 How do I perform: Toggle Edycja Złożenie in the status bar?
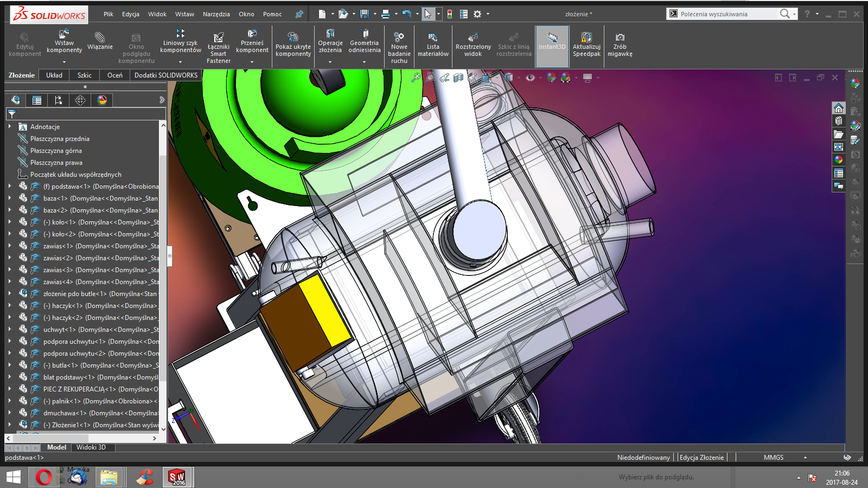click(701, 457)
